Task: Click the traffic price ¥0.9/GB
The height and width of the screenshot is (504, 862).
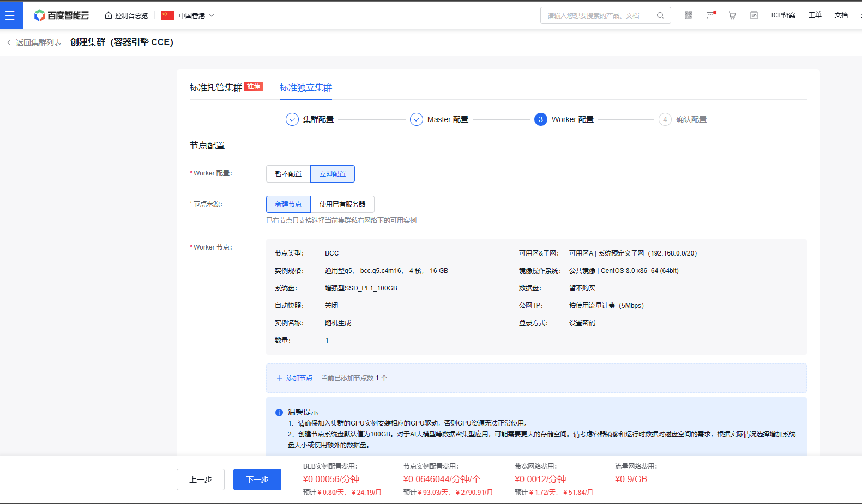Action: [631, 479]
